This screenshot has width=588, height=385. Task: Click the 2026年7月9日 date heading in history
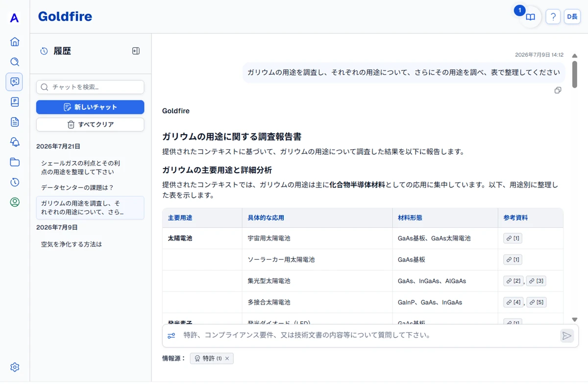click(x=57, y=227)
